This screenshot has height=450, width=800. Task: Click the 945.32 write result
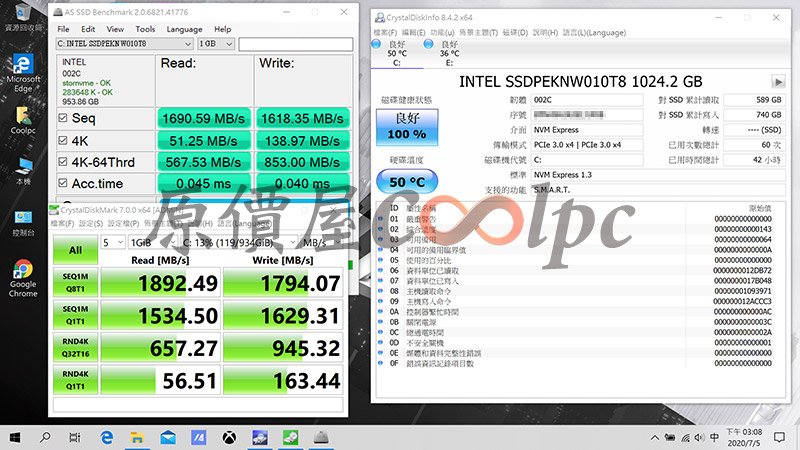pyautogui.click(x=283, y=348)
